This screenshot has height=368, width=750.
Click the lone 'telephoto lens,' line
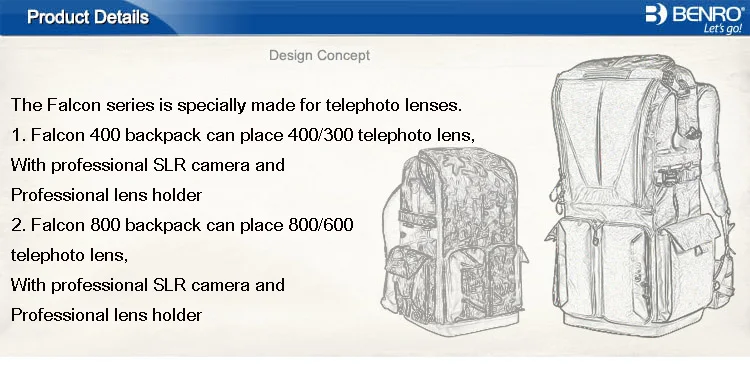[69, 255]
